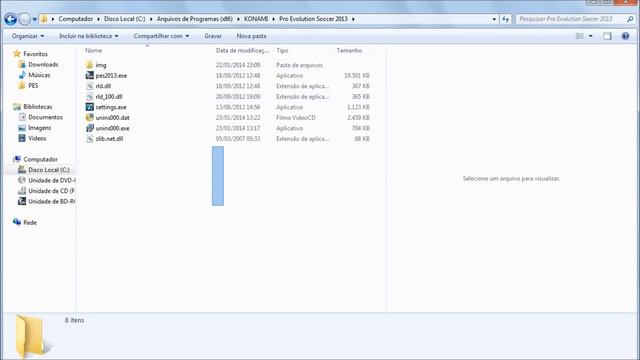Click the Filme VideoCD type text
Viewport: 640px width, 360px height.
[296, 118]
